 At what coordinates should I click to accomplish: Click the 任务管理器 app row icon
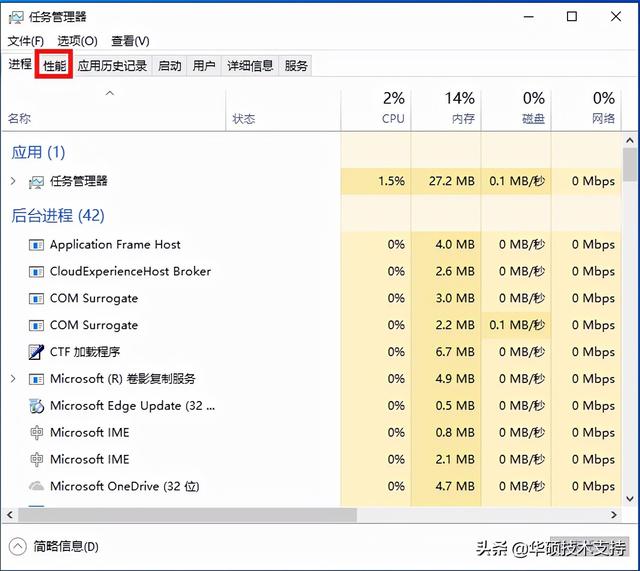pos(36,182)
